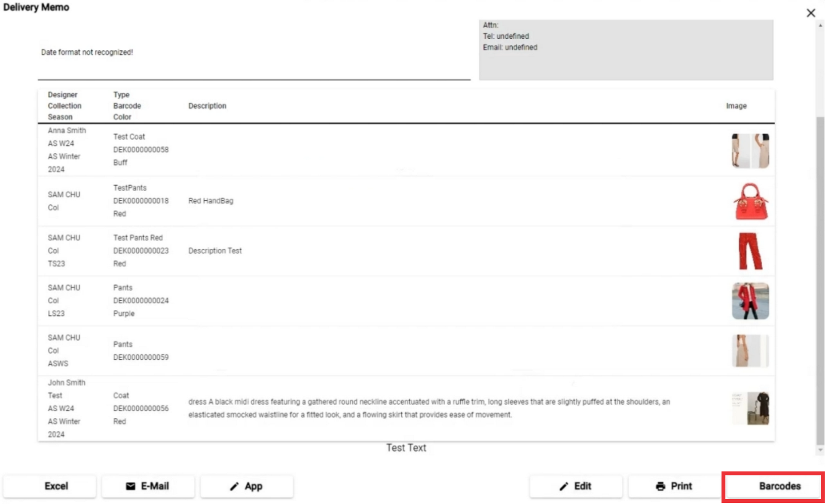825x504 pixels.
Task: Click the Image column header
Action: [736, 106]
